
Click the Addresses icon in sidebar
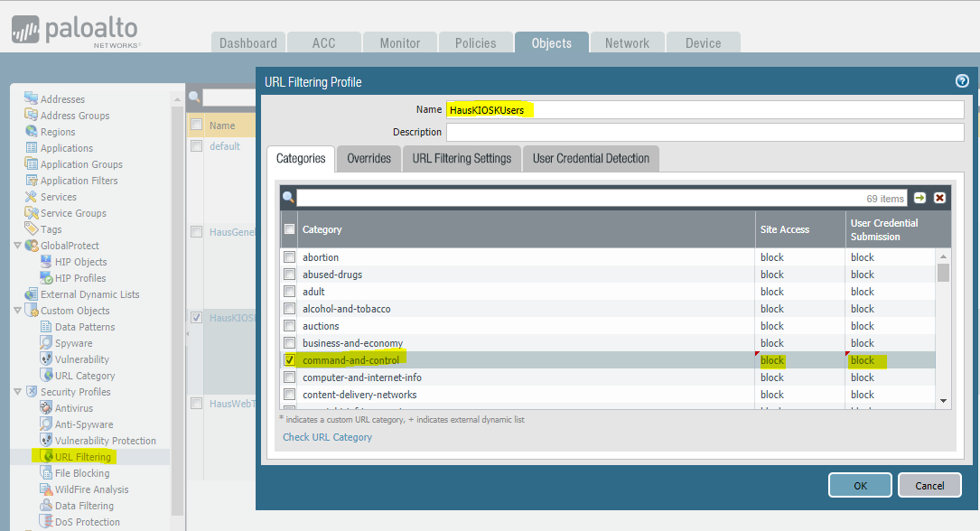pos(32,99)
